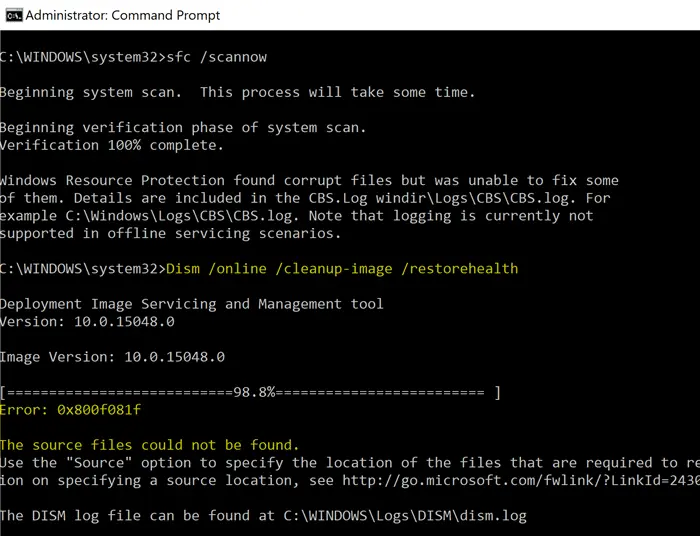The width and height of the screenshot is (700, 536).
Task: Click the first "C:\WINDOWS\system32>" prompt
Action: [x=82, y=57]
